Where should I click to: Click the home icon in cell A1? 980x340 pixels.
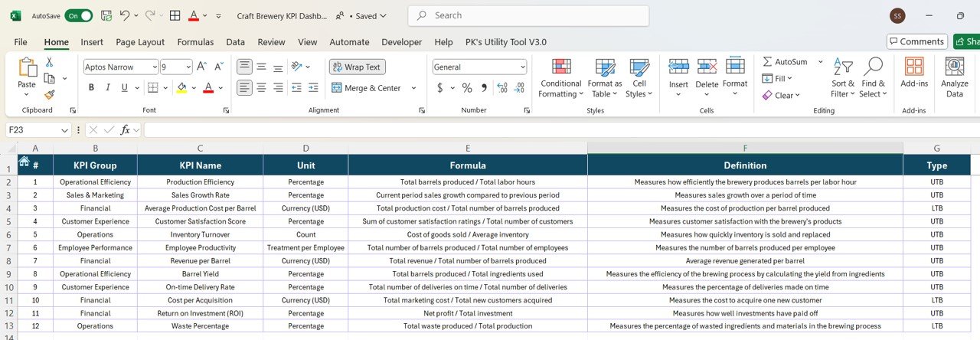(x=24, y=161)
